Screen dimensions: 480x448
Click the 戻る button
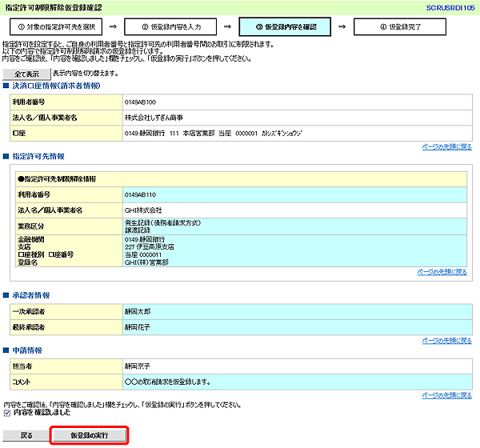[x=26, y=435]
